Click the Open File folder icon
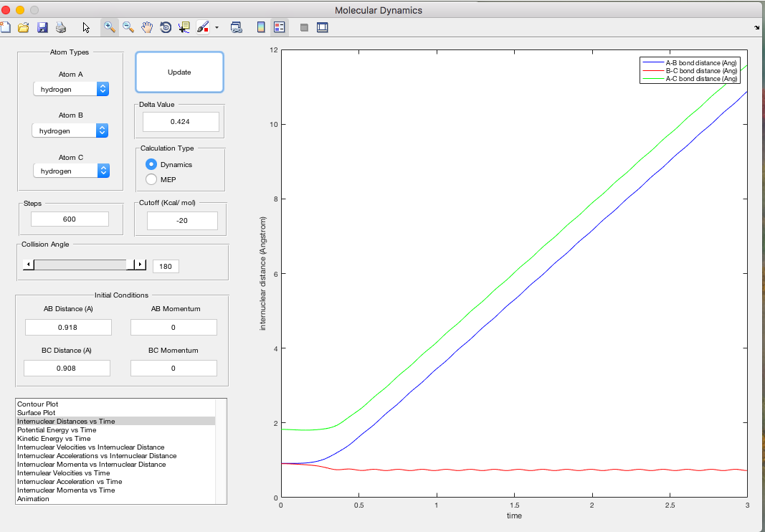This screenshot has width=765, height=532. pos(24,27)
